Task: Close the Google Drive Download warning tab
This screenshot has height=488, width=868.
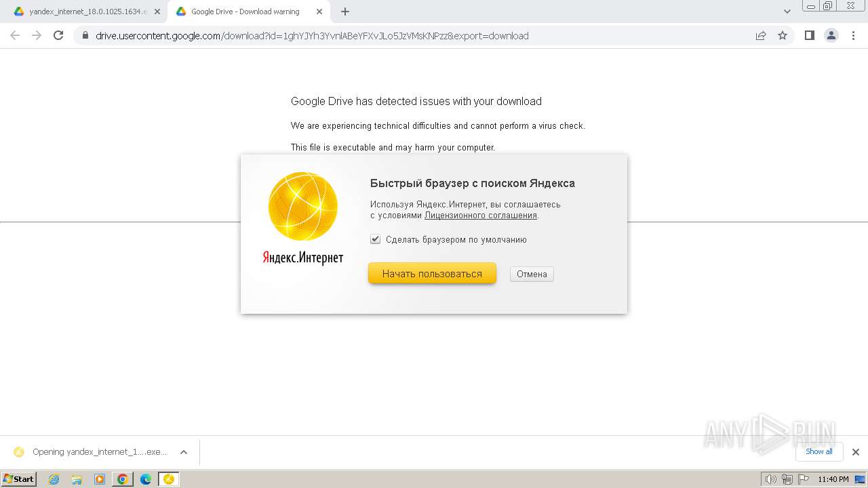Action: [x=319, y=12]
